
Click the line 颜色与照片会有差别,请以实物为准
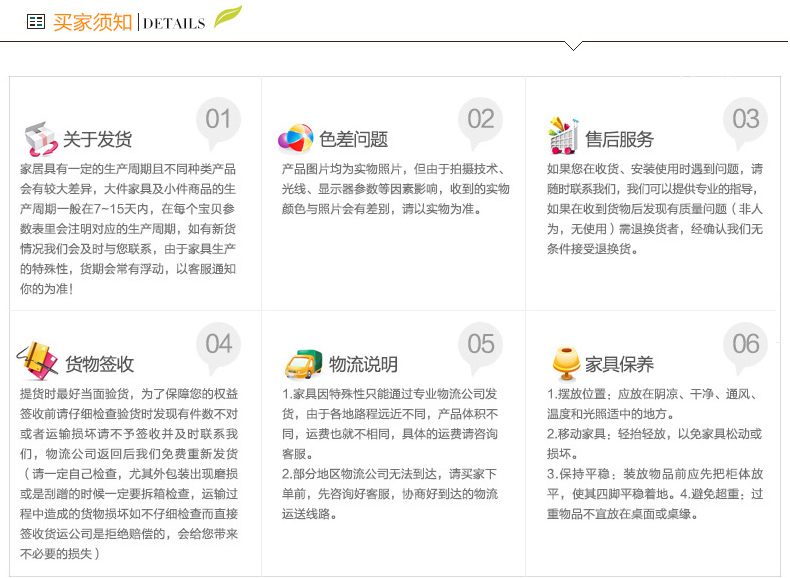(x=382, y=209)
